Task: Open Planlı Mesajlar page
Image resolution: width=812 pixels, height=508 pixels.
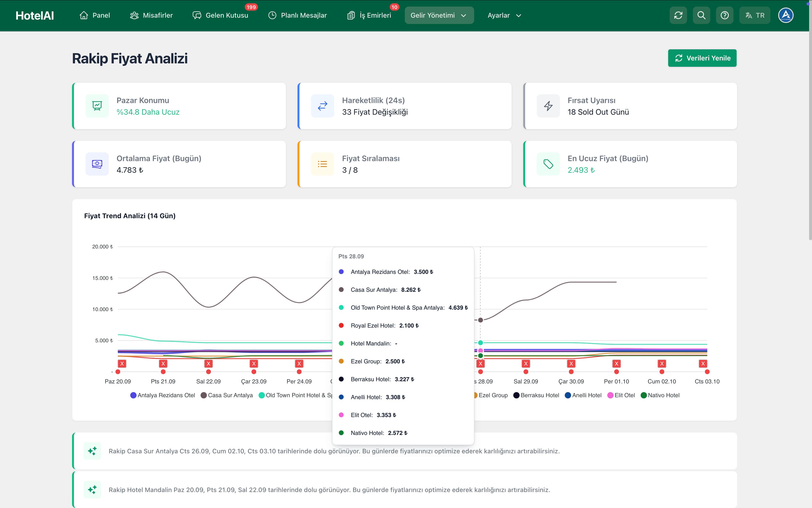Action: (297, 15)
